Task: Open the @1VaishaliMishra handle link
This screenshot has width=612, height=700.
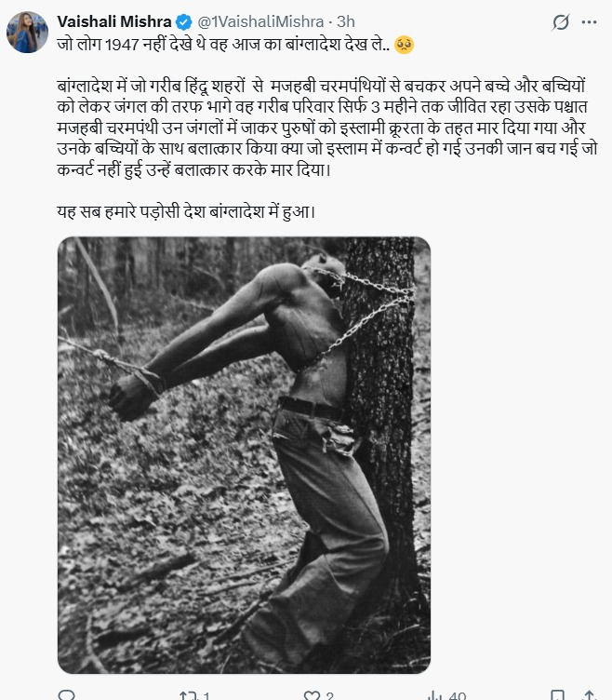Action: tap(260, 21)
